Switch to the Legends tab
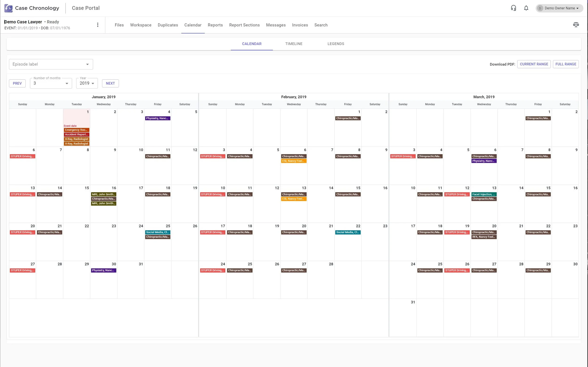 tap(336, 44)
